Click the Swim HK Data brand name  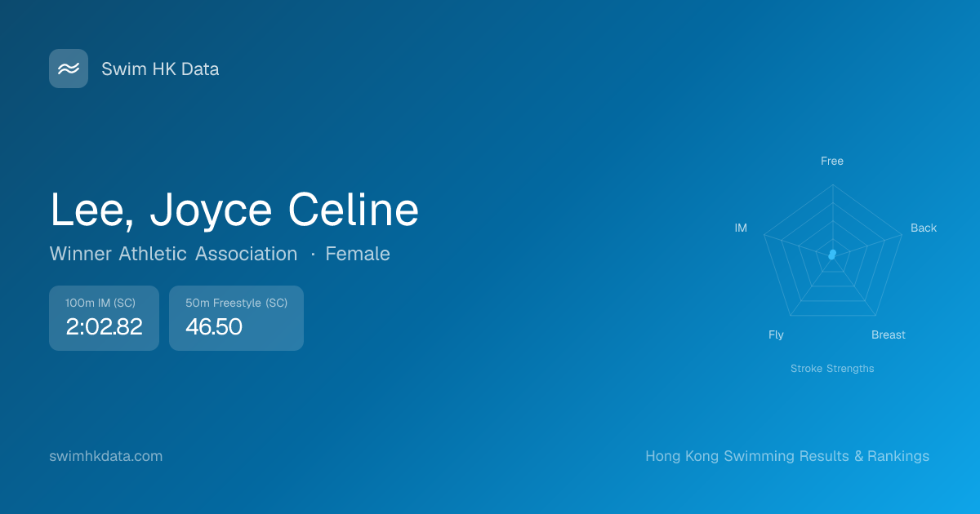pos(160,69)
